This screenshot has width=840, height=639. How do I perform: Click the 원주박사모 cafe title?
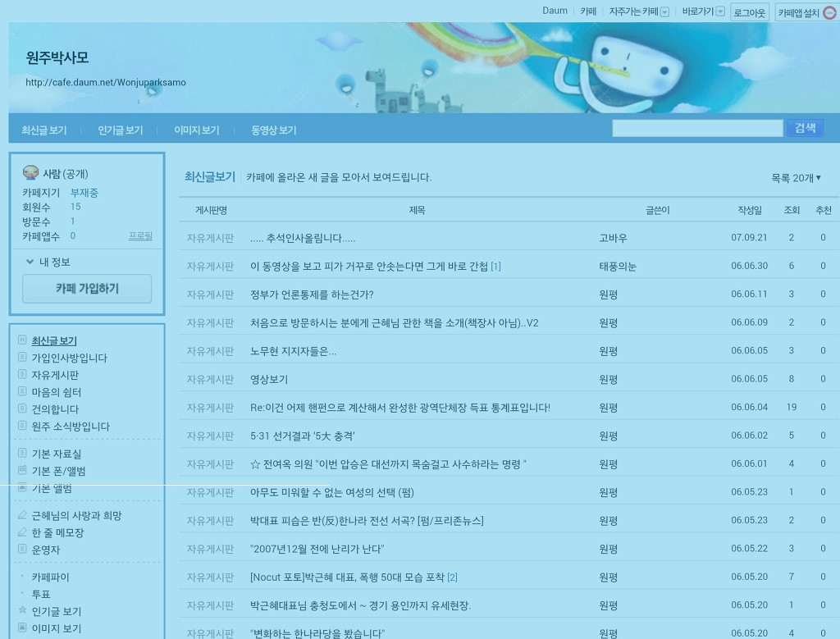point(57,57)
